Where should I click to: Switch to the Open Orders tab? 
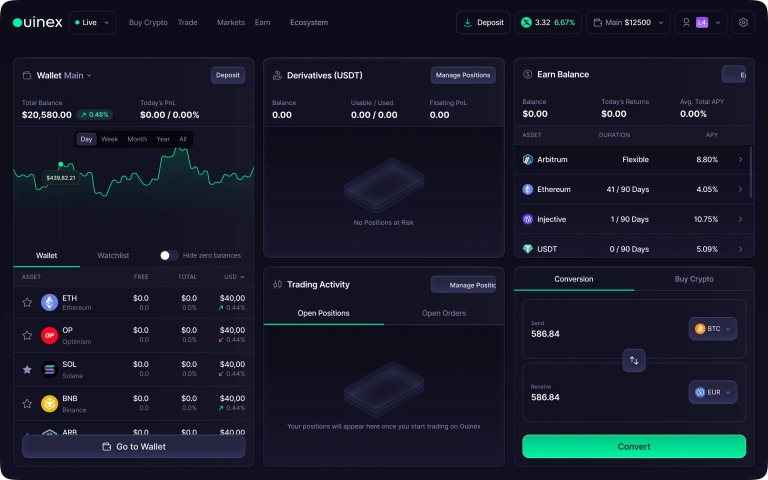point(444,313)
